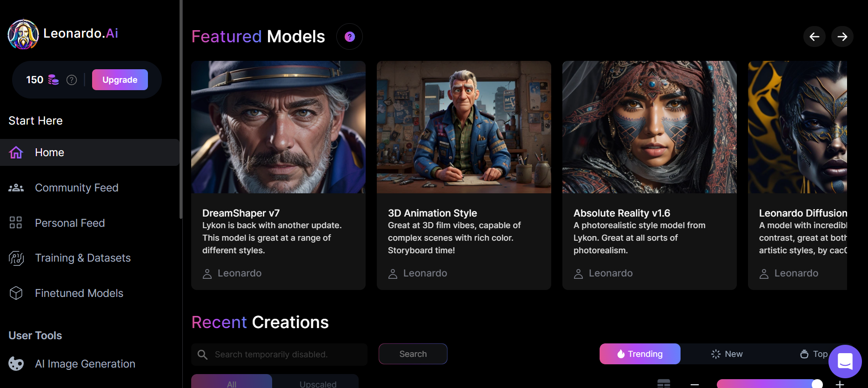
Task: Decrease image size with the minus icon
Action: 695,384
